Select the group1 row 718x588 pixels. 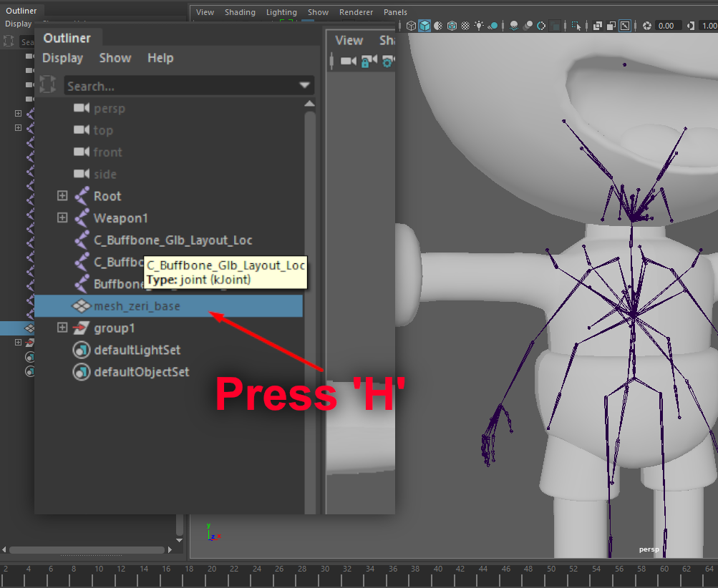[168, 328]
